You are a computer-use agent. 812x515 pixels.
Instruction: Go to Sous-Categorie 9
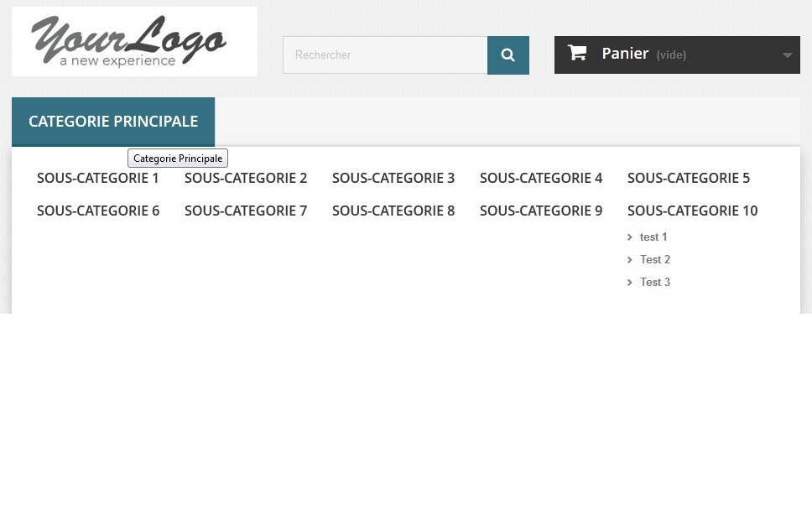pyautogui.click(x=541, y=211)
